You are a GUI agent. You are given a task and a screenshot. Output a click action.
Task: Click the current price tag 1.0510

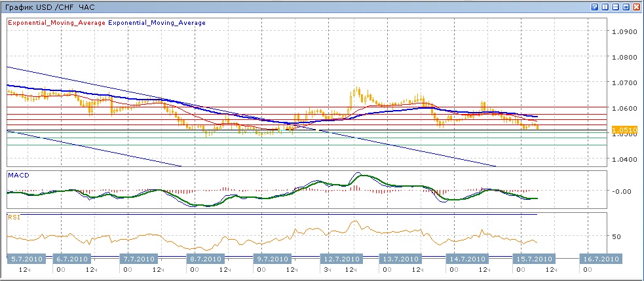pos(623,130)
